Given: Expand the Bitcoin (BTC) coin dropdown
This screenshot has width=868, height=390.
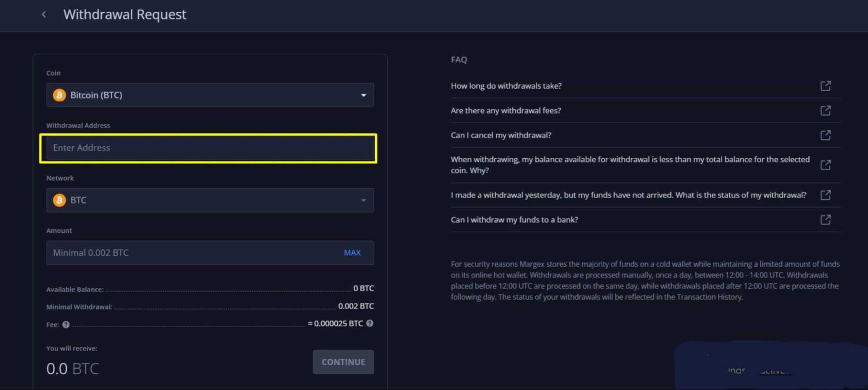Looking at the screenshot, I should 209,95.
